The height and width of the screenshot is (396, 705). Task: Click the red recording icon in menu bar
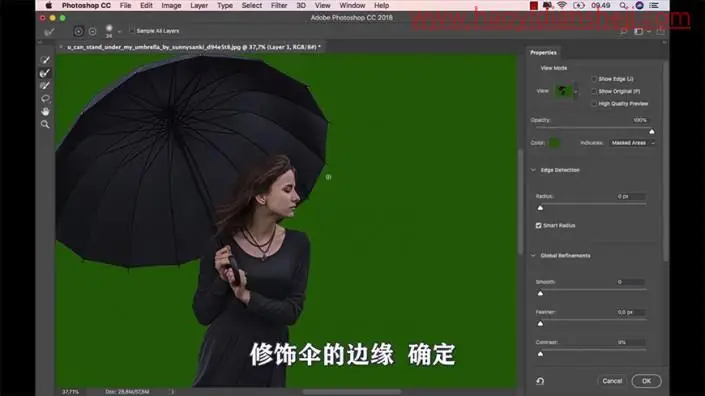pos(534,5)
